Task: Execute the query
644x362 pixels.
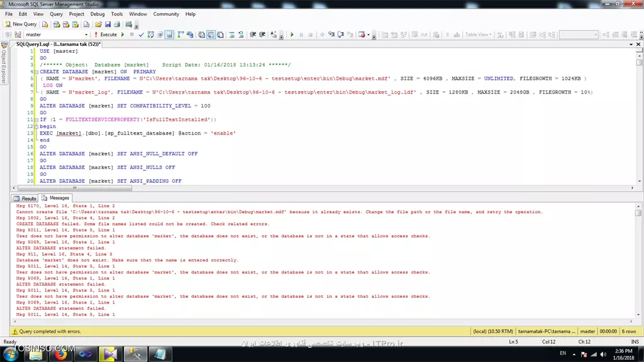Action: (105, 35)
